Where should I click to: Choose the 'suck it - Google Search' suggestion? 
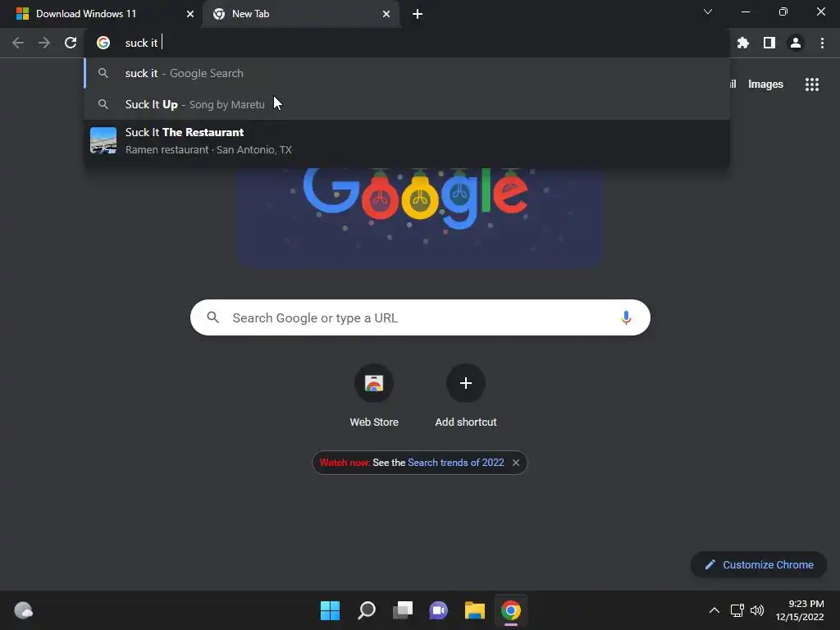click(x=407, y=73)
